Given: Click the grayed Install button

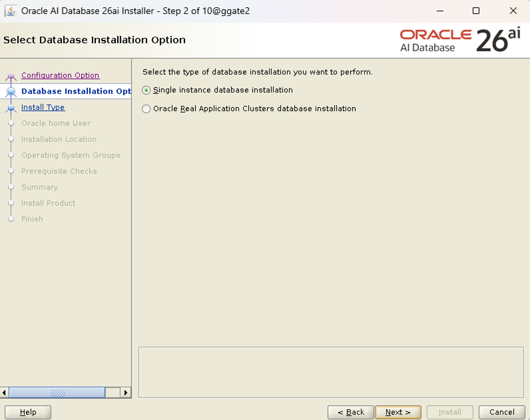Looking at the screenshot, I should pyautogui.click(x=449, y=412).
